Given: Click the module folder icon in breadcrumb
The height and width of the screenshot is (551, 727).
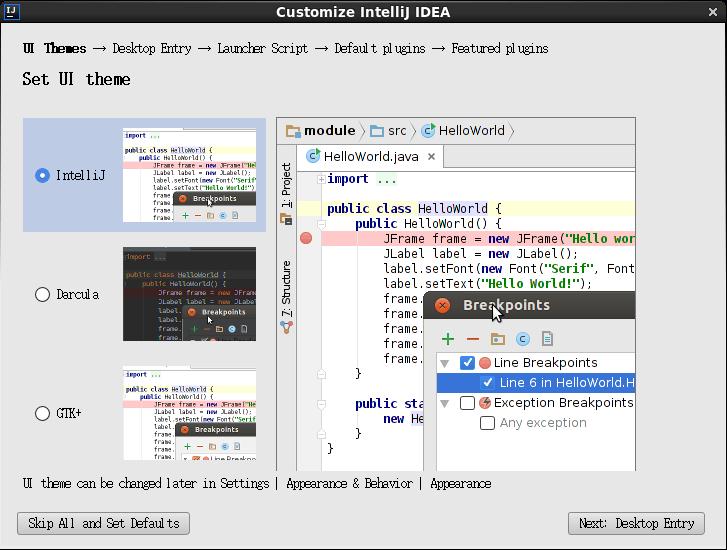Looking at the screenshot, I should [x=293, y=131].
